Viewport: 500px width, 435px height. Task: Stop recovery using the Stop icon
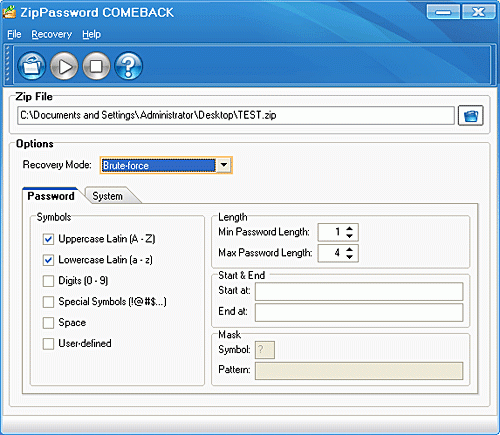[x=96, y=66]
